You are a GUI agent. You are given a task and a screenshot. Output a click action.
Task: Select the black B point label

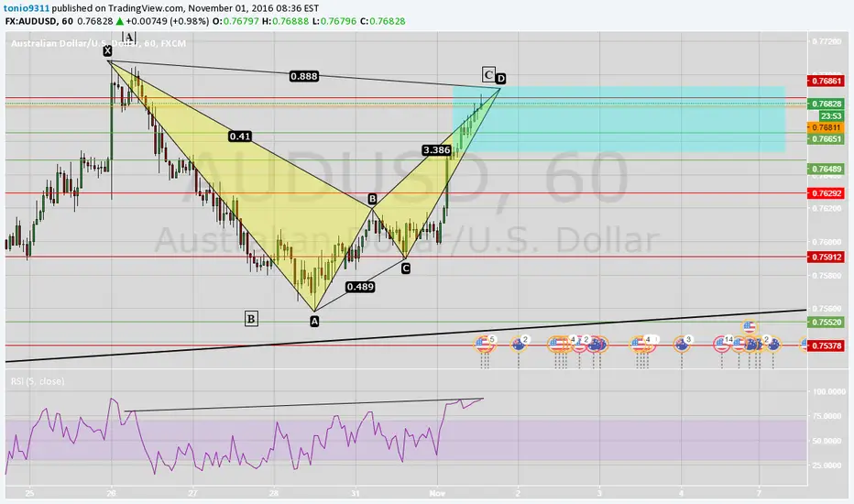click(372, 199)
